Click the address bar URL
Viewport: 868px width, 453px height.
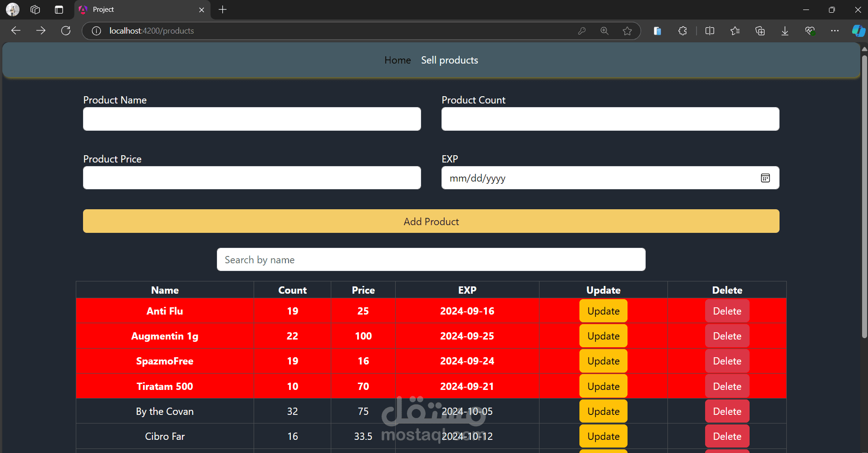click(x=152, y=31)
